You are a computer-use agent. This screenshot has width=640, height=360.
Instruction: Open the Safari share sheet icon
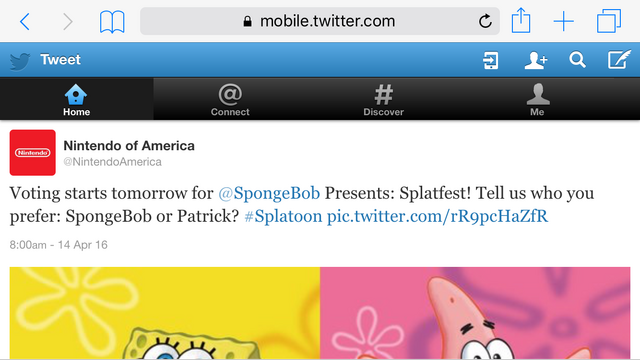(521, 20)
